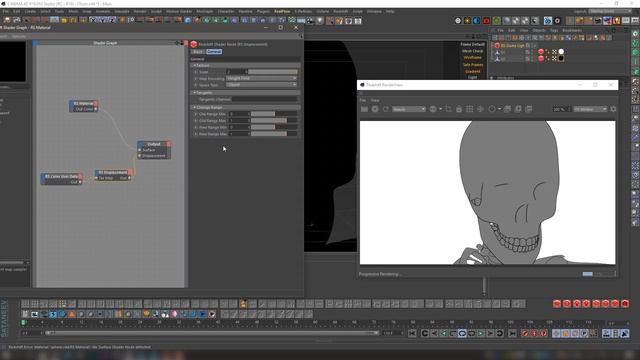Toggle the animation dot beside New Range Min
This screenshot has height=360, width=640.
(196, 127)
